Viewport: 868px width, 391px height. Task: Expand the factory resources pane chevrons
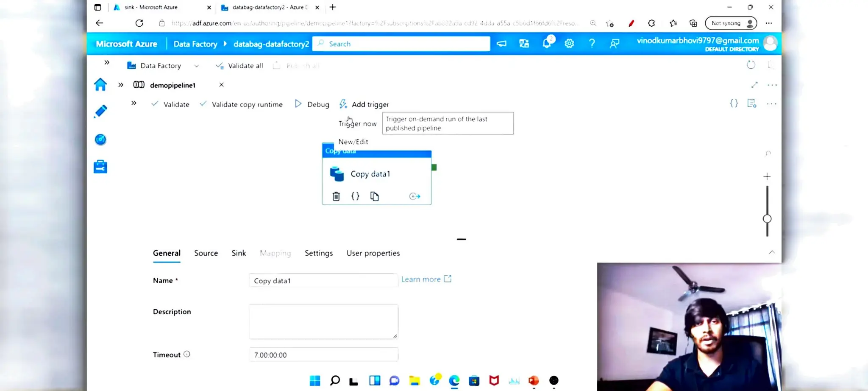click(x=121, y=85)
